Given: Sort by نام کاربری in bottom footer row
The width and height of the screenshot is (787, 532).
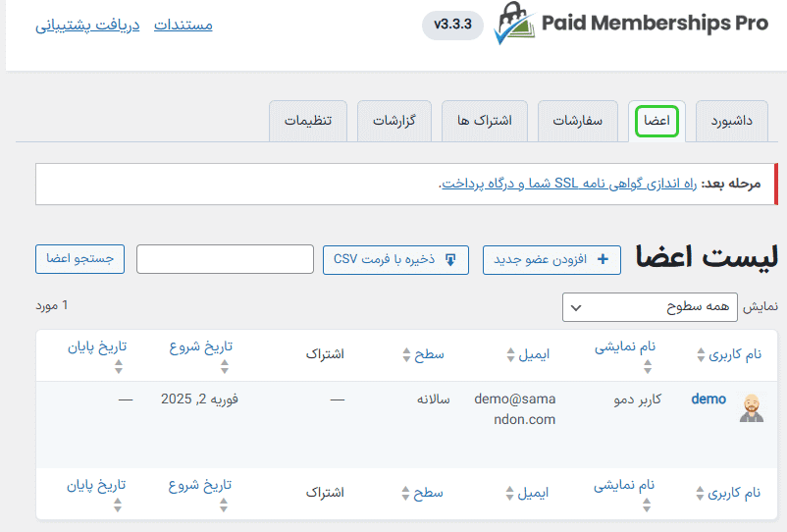Looking at the screenshot, I should [x=728, y=493].
